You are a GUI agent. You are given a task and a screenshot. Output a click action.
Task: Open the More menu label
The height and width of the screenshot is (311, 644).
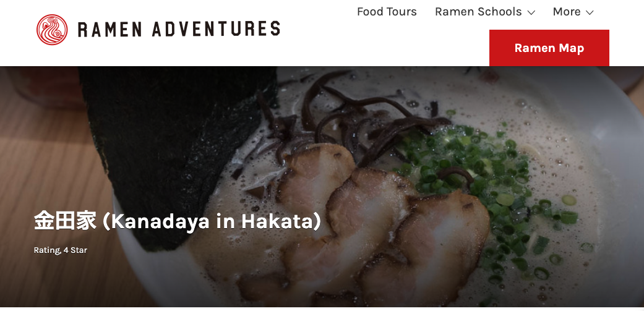click(x=567, y=12)
